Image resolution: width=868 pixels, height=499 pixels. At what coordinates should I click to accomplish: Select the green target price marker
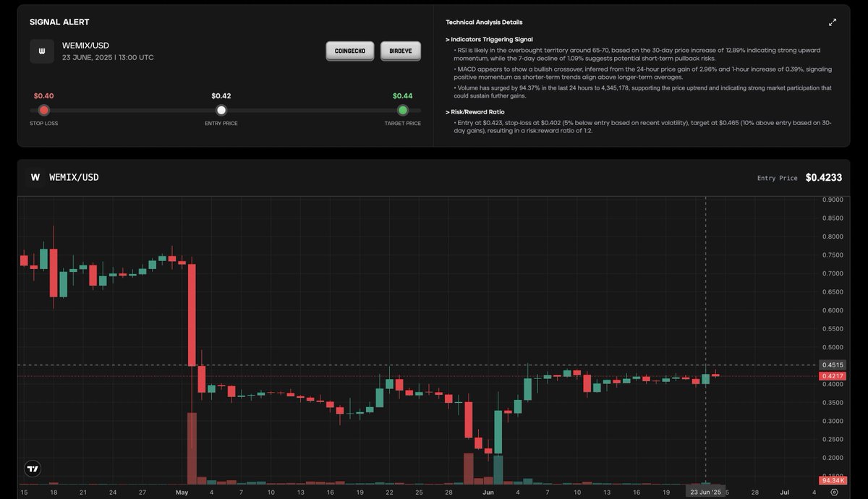[403, 110]
